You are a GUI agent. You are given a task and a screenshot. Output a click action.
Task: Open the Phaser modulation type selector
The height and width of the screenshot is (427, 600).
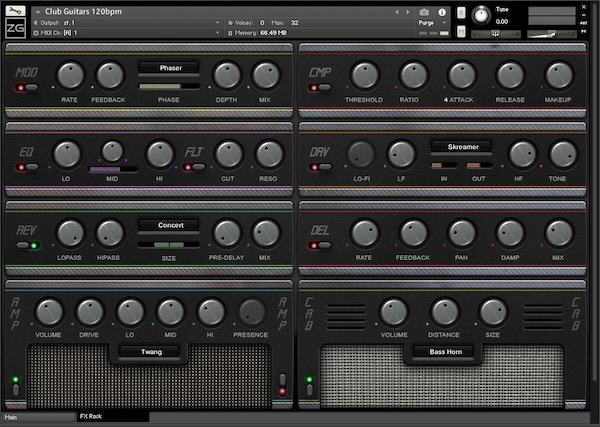pyautogui.click(x=168, y=68)
